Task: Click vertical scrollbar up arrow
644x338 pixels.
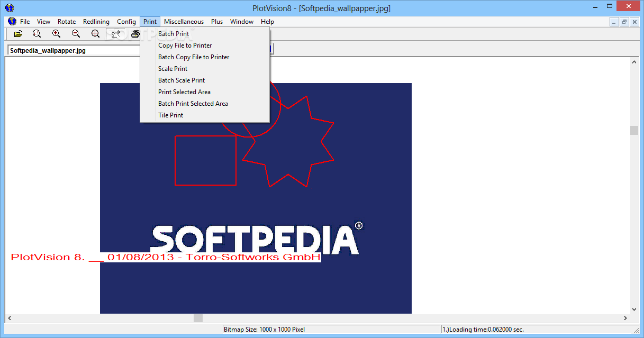Action: 634,62
